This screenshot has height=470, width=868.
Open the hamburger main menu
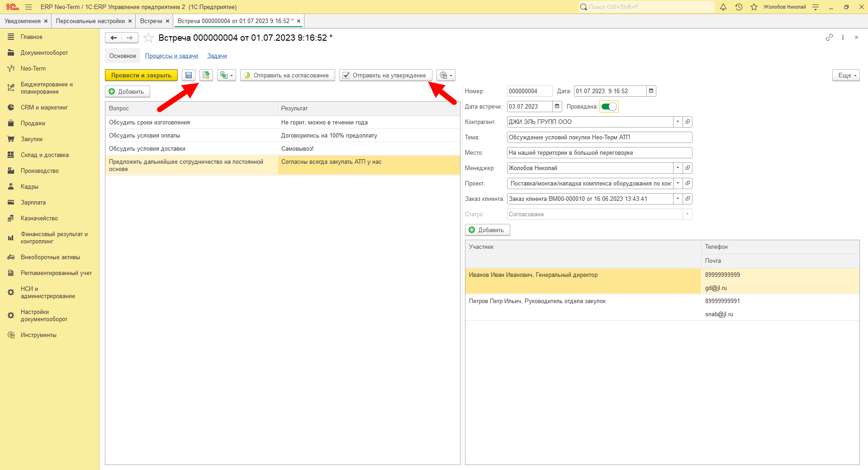28,7
